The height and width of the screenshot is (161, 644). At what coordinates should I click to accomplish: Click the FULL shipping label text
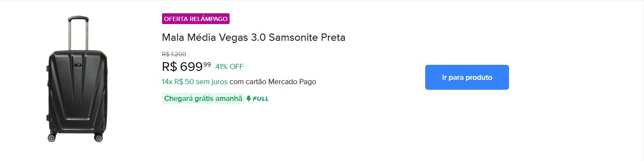(x=261, y=99)
